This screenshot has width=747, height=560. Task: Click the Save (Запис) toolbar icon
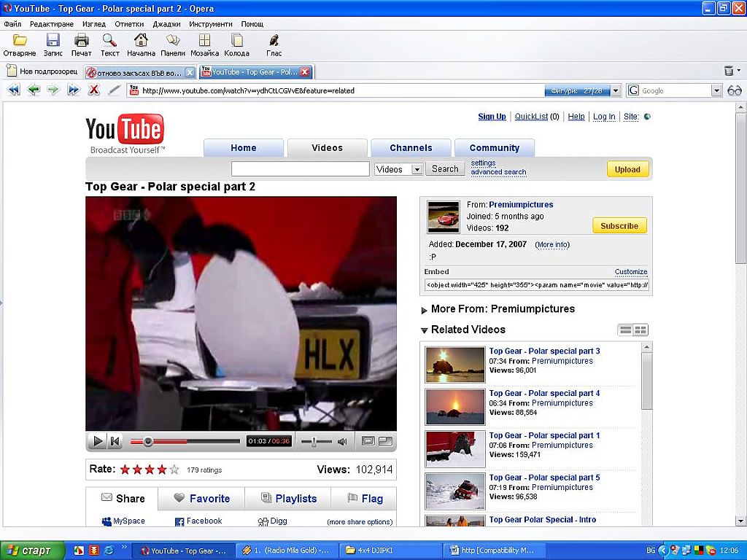coord(53,41)
